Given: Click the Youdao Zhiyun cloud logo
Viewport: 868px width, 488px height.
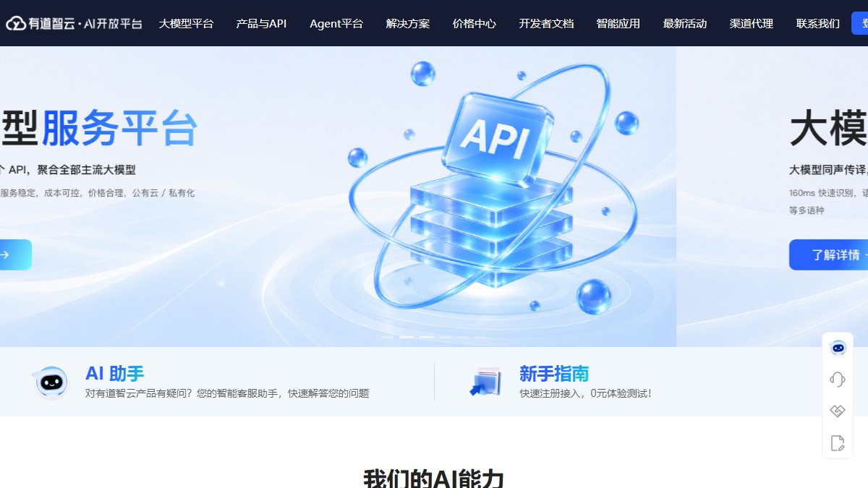Looking at the screenshot, I should point(74,23).
